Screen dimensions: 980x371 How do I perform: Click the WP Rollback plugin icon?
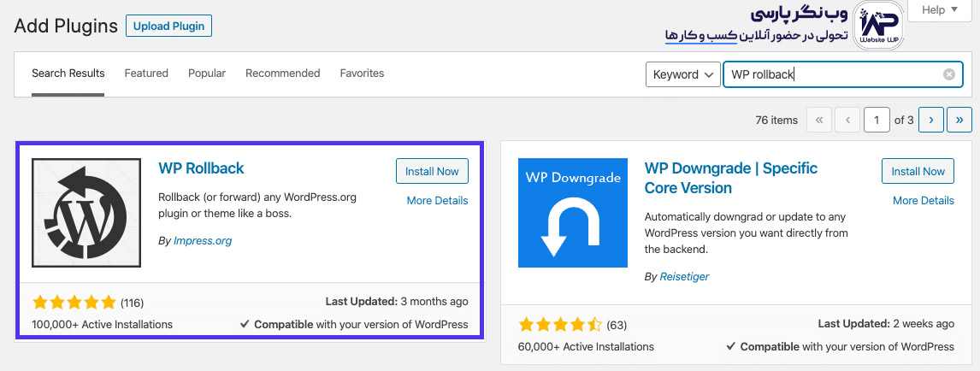(86, 213)
